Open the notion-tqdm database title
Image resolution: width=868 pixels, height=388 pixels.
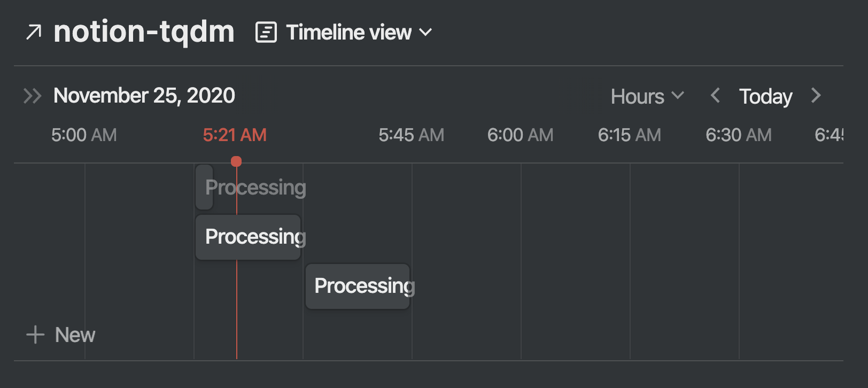coord(144,32)
